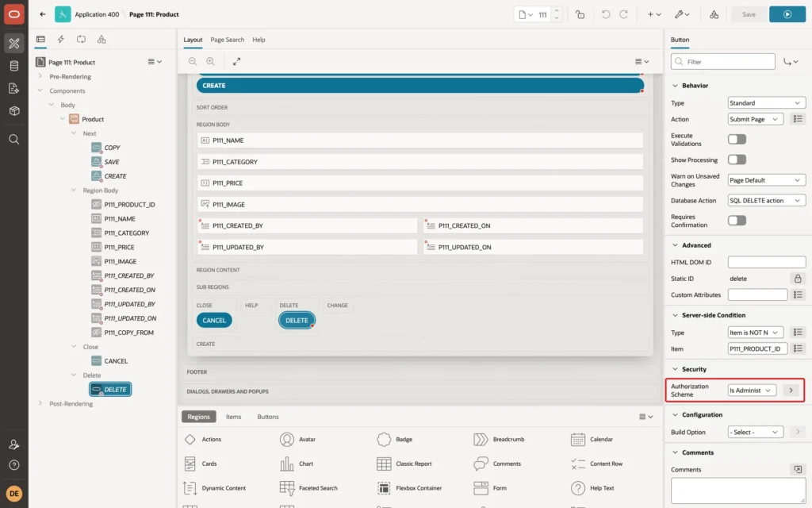Zoom out the layout view
The height and width of the screenshot is (508, 812).
coord(193,61)
